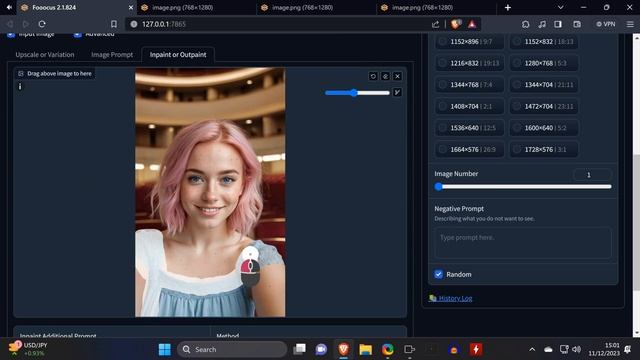Switch to Image Prompt tab
Viewport: 640px width, 360px height.
tap(112, 55)
